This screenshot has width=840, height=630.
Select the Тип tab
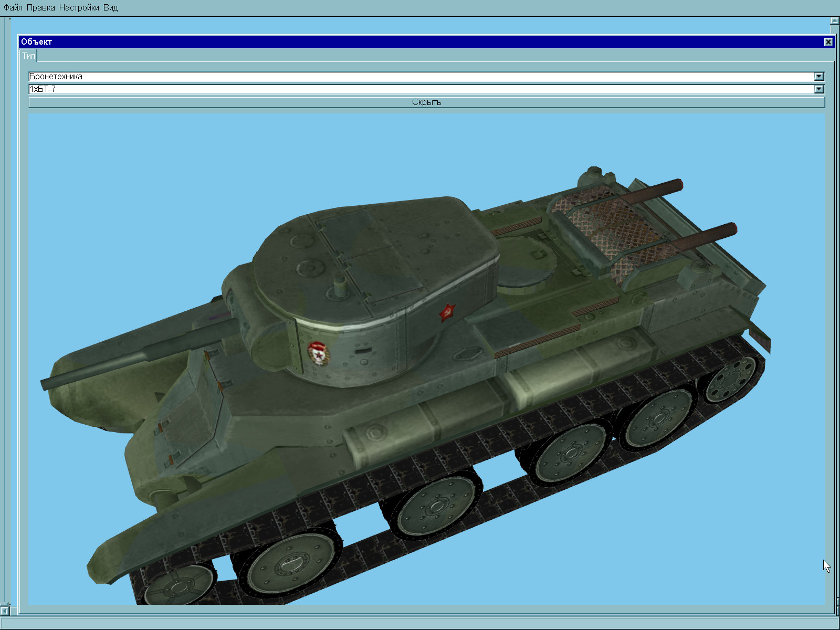28,56
